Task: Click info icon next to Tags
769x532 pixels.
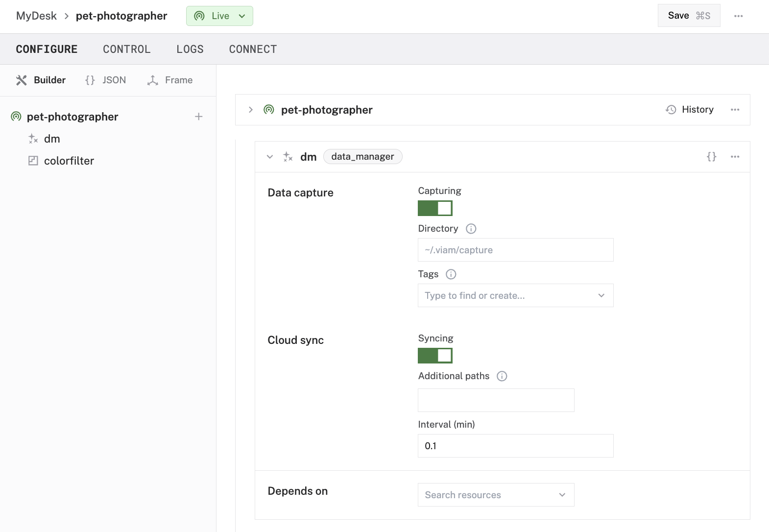Action: pyautogui.click(x=451, y=274)
